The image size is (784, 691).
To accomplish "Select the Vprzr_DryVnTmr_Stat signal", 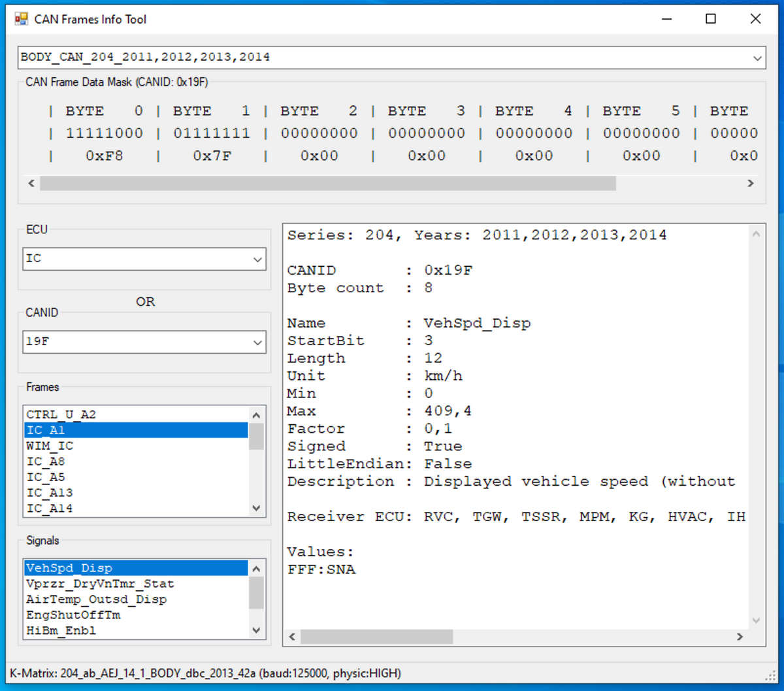I will pos(100,583).
